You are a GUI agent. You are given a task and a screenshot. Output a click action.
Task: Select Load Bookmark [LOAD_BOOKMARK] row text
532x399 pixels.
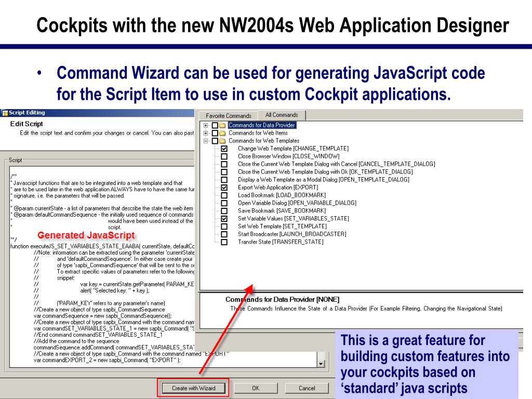(x=282, y=195)
